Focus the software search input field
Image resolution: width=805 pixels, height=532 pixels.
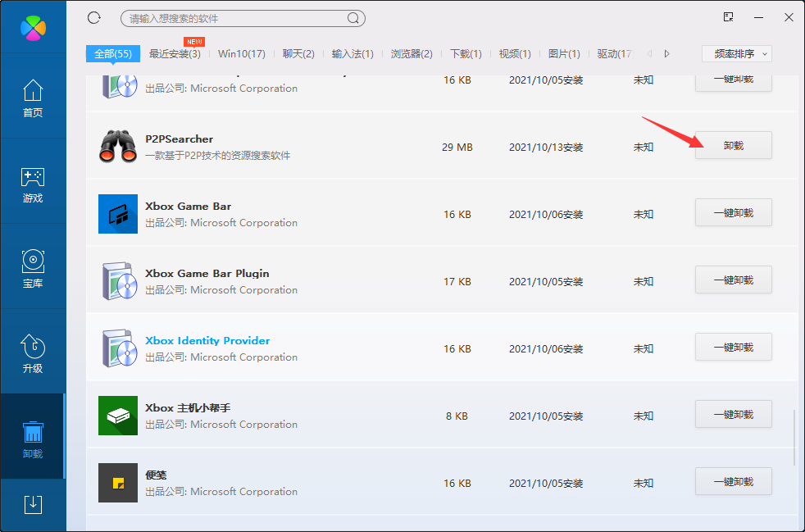[234, 18]
